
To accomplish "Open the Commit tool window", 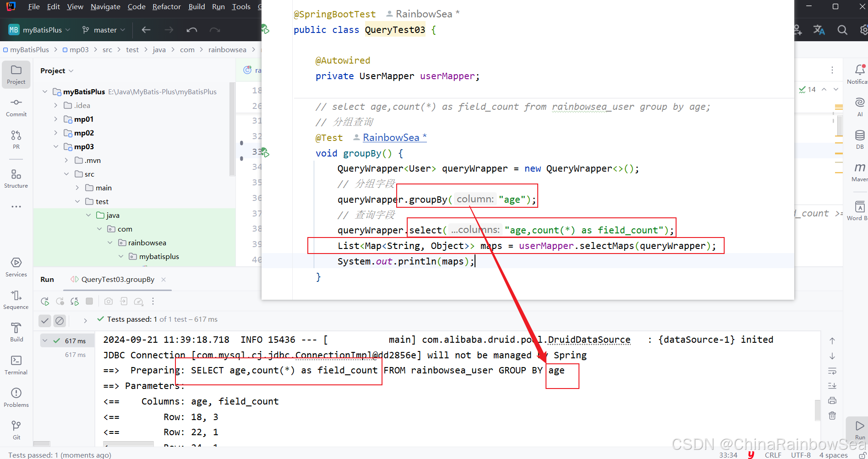I will [x=16, y=107].
